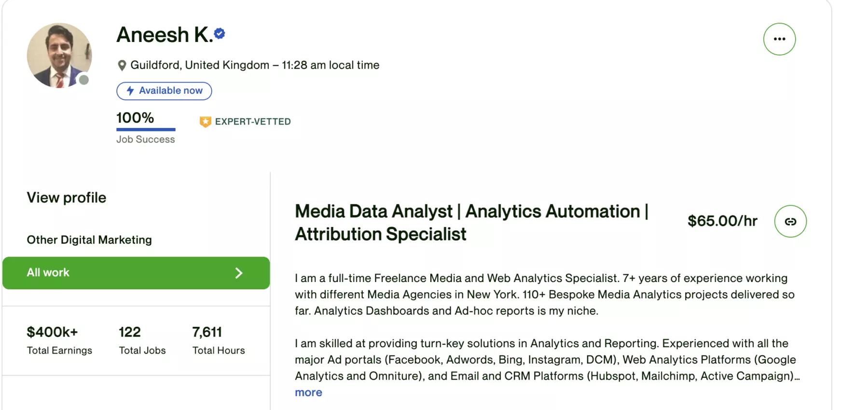The width and height of the screenshot is (868, 410).
Task: Click the copy profile link icon
Action: 790,222
